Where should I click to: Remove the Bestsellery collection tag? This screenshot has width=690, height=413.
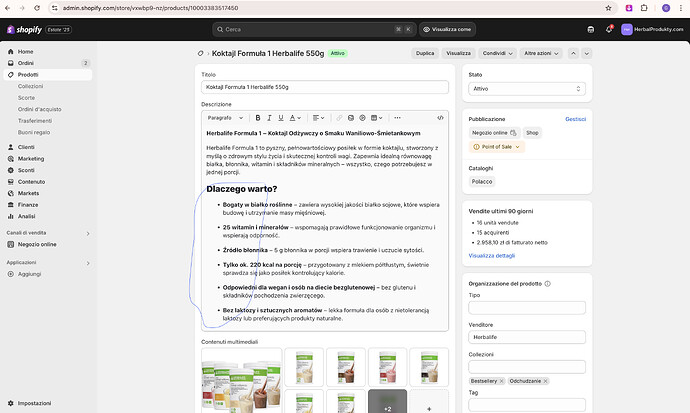tap(501, 381)
